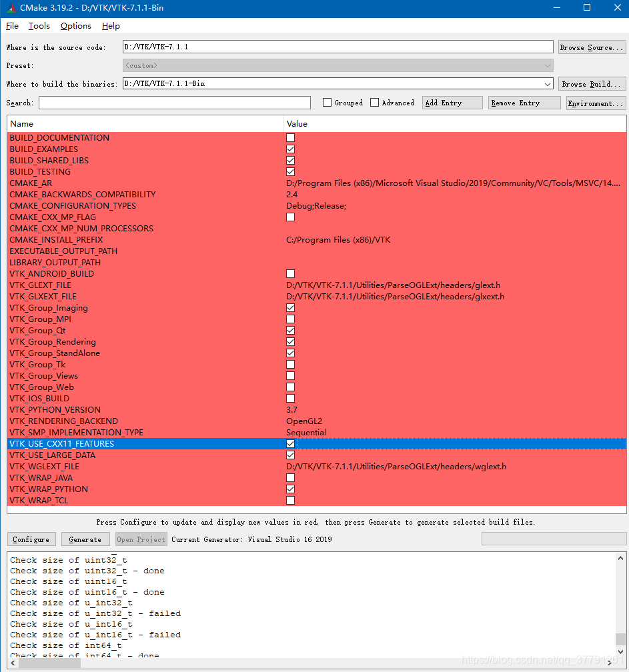The image size is (629, 672).
Task: Select the LIBRARY_OUTPUT_PATH row
Action: [x=317, y=263]
